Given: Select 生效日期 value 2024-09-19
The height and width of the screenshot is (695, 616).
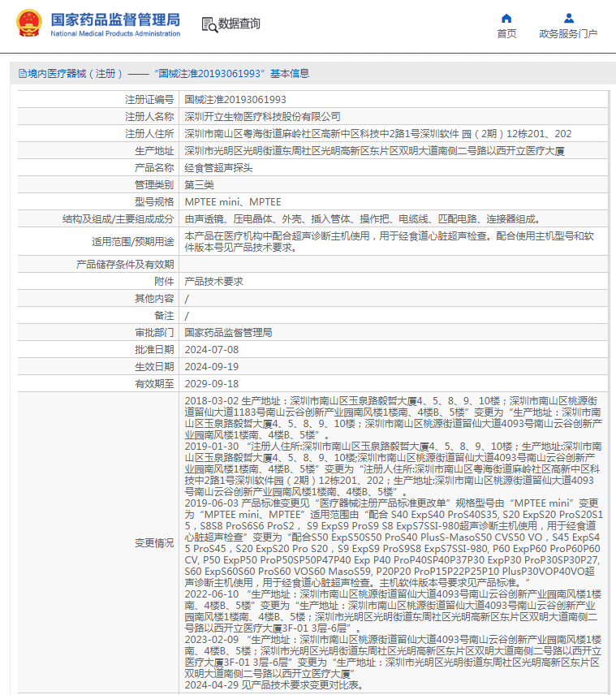Looking at the screenshot, I should click(211, 367).
